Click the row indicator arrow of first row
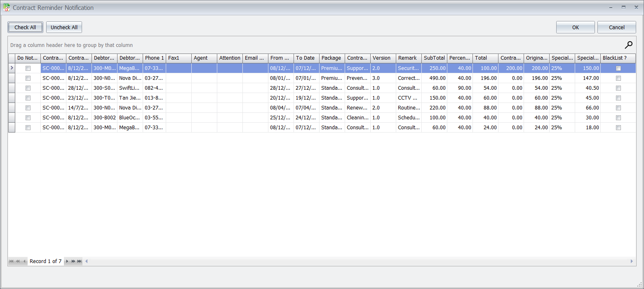The height and width of the screenshot is (289, 644). [x=12, y=68]
